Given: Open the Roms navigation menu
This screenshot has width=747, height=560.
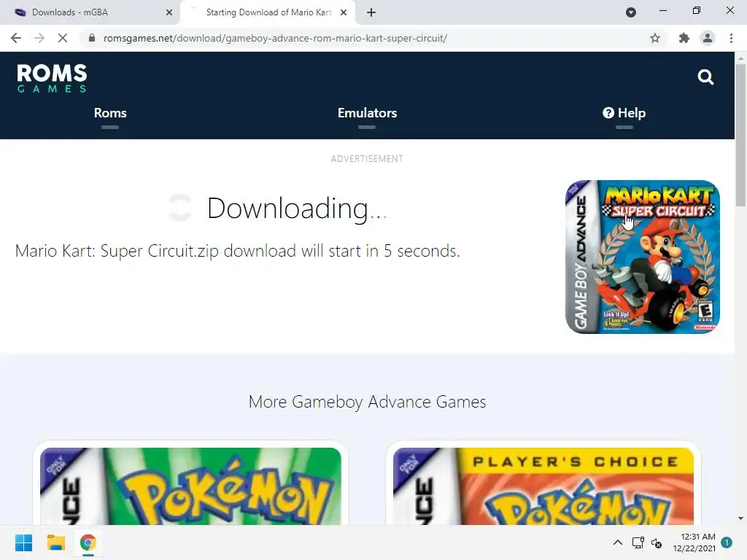Looking at the screenshot, I should click(110, 113).
